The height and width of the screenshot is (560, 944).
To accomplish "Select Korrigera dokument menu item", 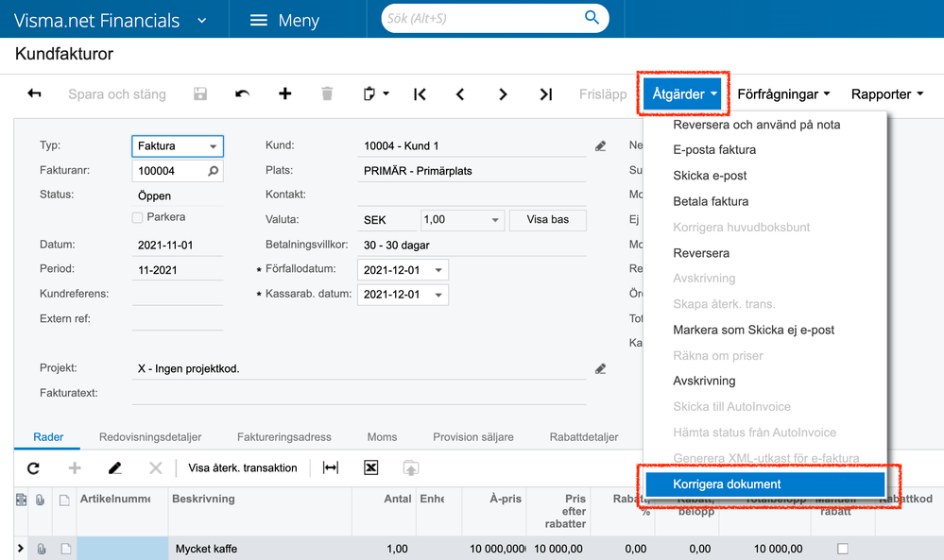I will coord(764,484).
